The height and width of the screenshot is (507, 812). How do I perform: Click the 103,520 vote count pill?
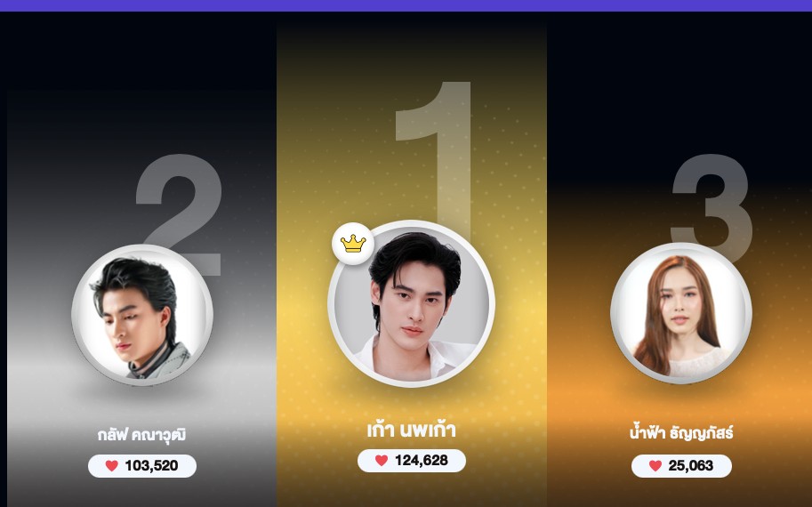point(142,466)
